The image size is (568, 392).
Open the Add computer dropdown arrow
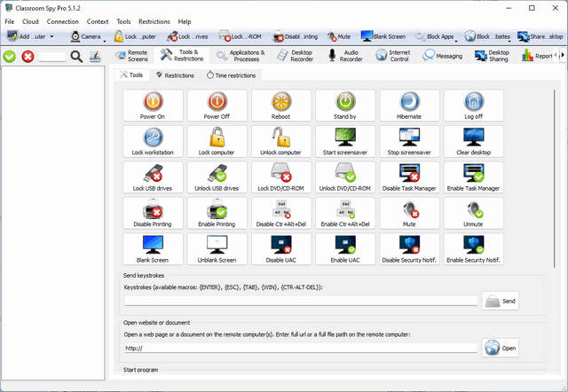[x=51, y=38]
